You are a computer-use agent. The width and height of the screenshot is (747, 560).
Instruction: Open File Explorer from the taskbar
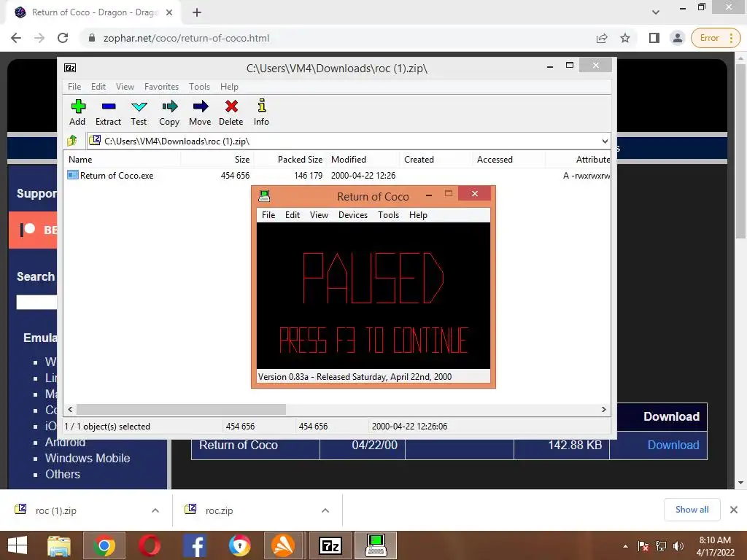click(x=59, y=545)
